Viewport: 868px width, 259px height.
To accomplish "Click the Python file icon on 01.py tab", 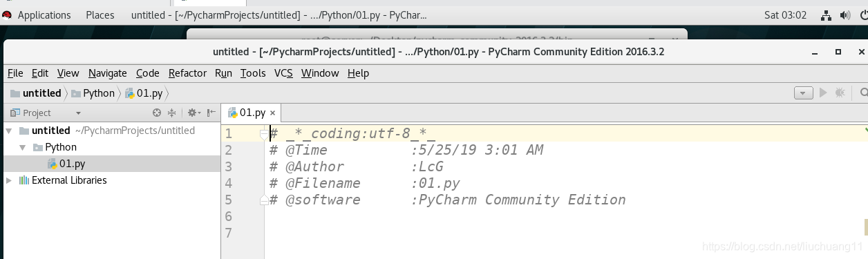I will [x=233, y=113].
